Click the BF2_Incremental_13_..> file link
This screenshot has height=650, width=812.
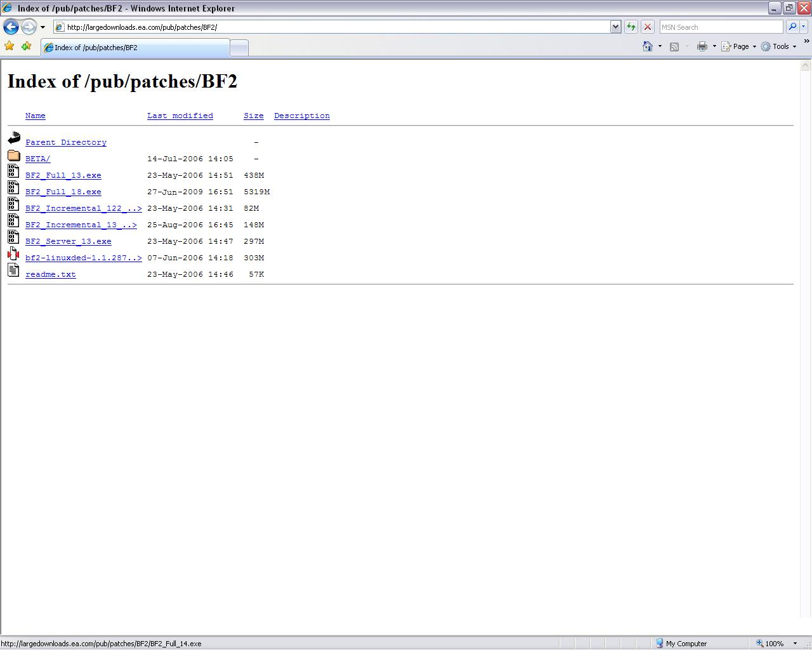tap(81, 225)
